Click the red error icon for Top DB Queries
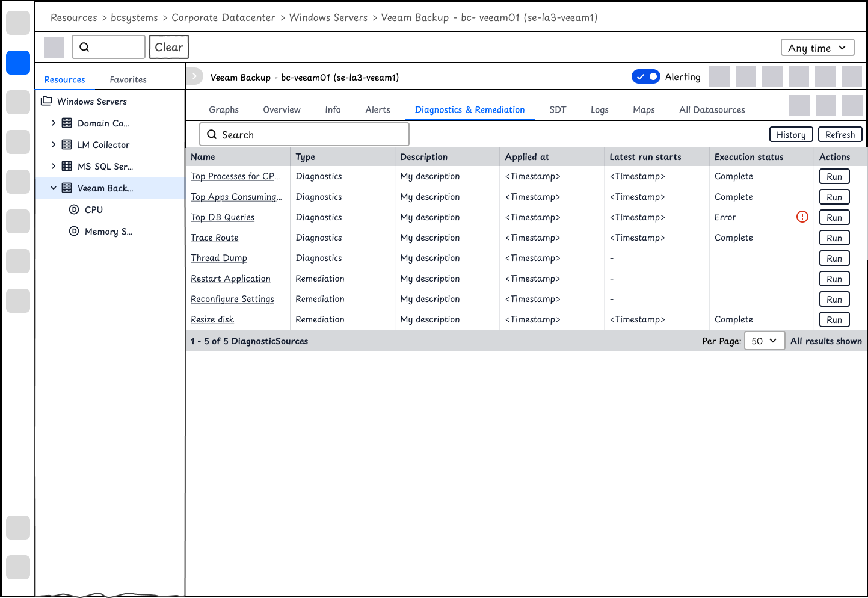This screenshot has width=868, height=598. pos(802,217)
